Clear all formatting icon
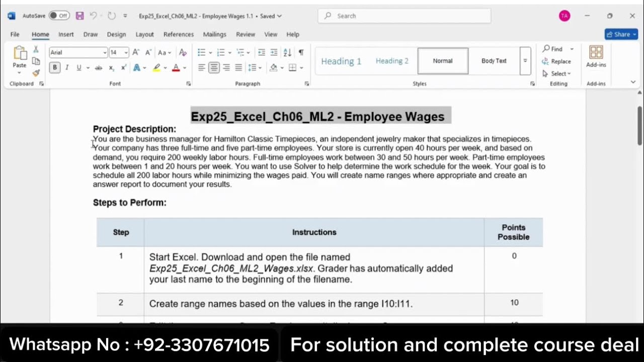The height and width of the screenshot is (362, 644). [183, 52]
